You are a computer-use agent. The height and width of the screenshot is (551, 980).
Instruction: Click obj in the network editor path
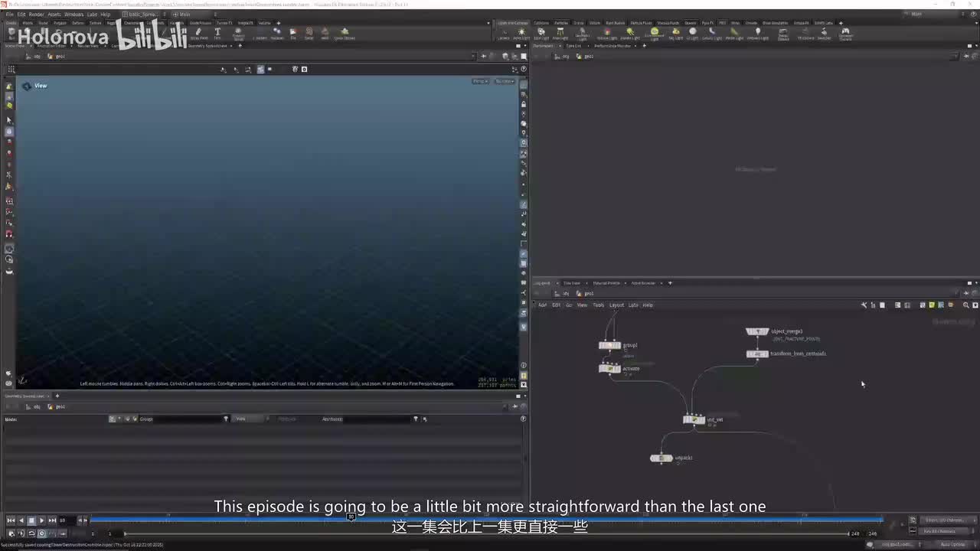[x=566, y=293]
